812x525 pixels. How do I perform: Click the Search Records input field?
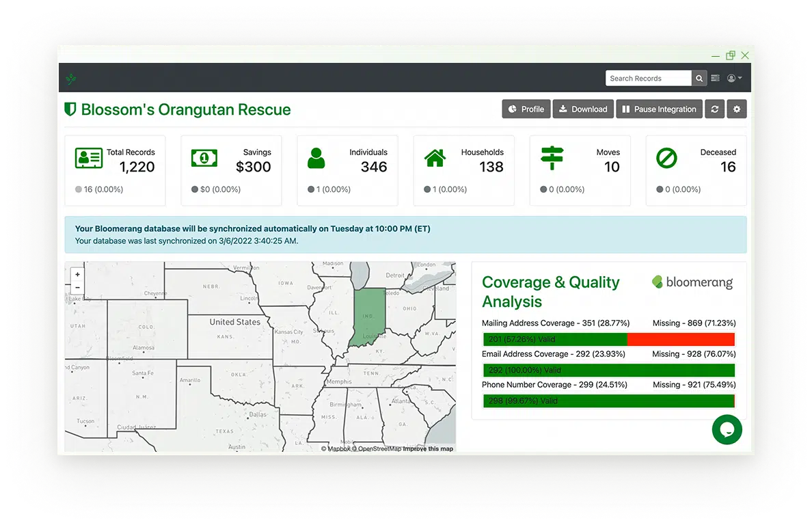(x=649, y=78)
